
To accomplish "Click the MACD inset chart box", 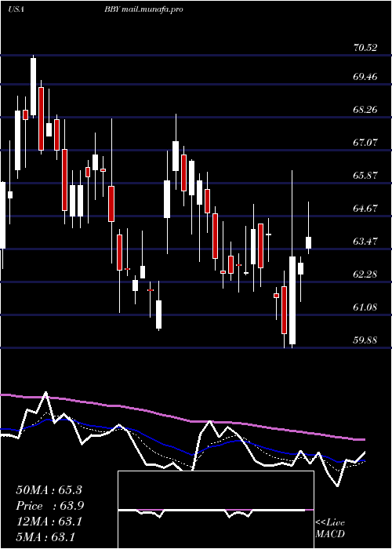I will point(216,510).
